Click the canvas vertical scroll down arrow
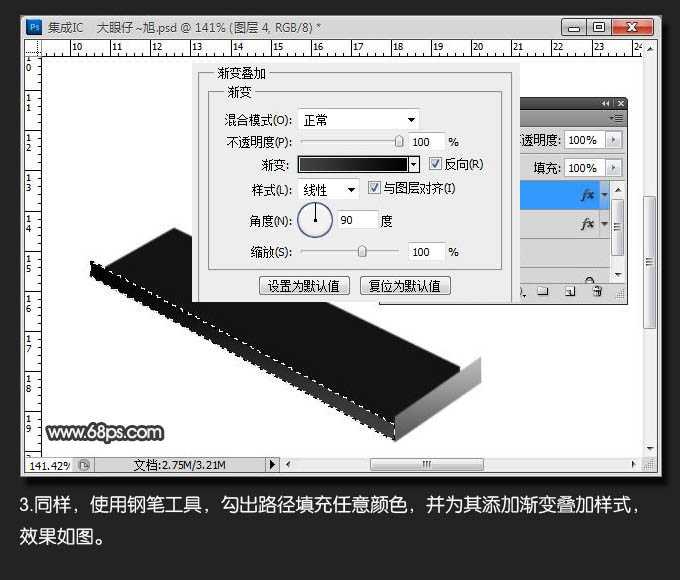The height and width of the screenshot is (580, 680). [x=650, y=448]
